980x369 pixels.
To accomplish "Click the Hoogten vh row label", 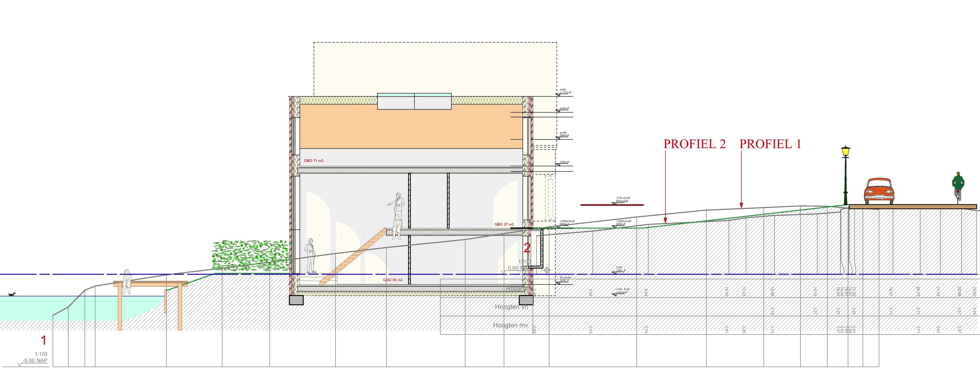I will click(x=511, y=307).
